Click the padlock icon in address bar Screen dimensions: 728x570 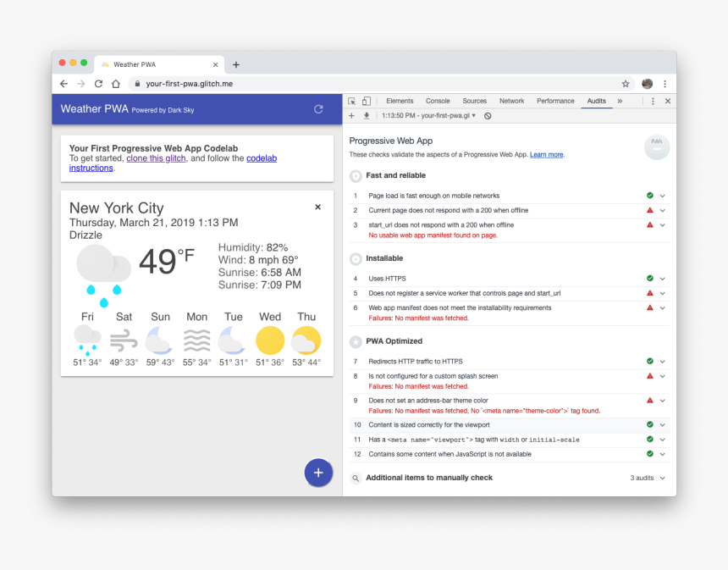coord(137,84)
